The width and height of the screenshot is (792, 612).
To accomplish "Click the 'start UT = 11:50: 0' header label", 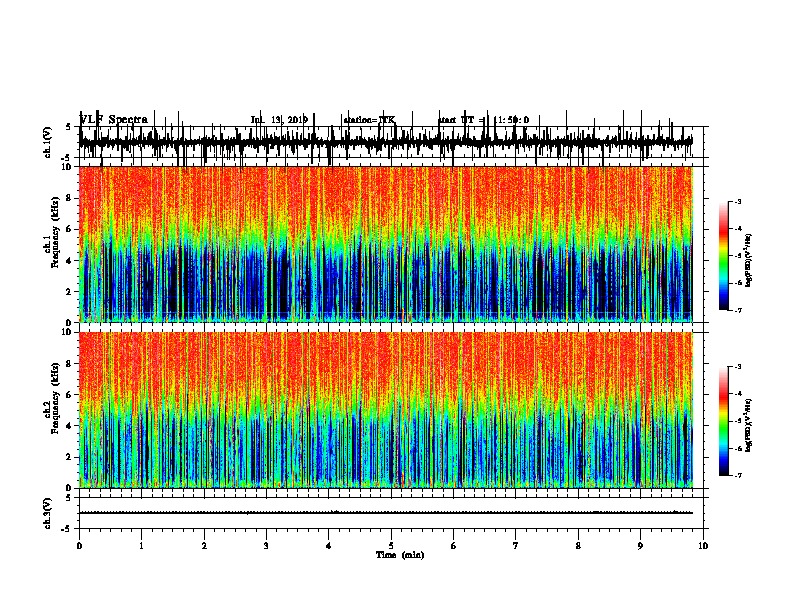I will (x=483, y=120).
